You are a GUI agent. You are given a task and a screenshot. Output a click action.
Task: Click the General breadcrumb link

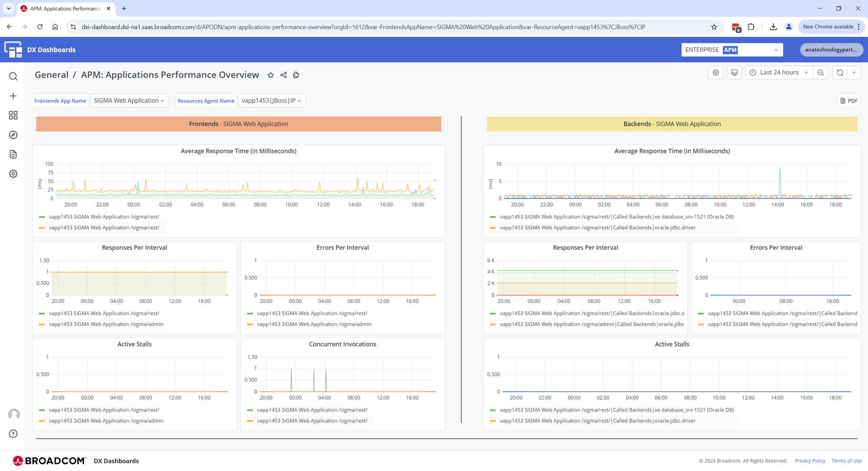pos(52,75)
